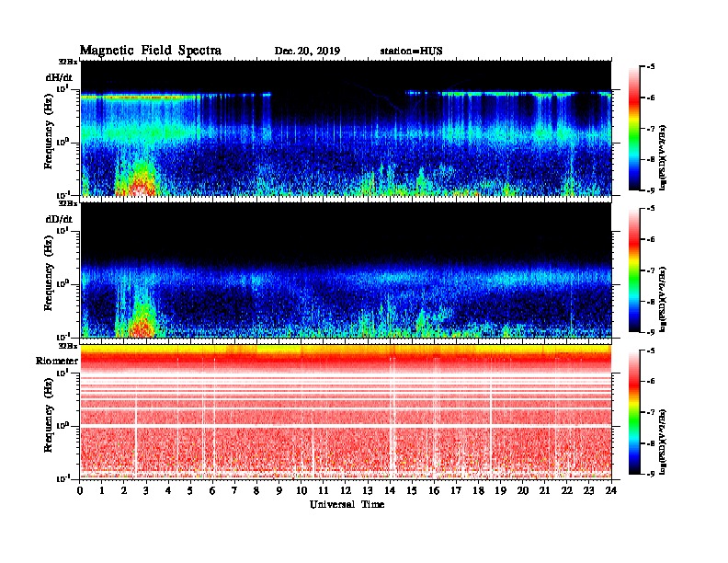Select hour tick "15" on time axis
The height and width of the screenshot is (563, 728).
[412, 490]
